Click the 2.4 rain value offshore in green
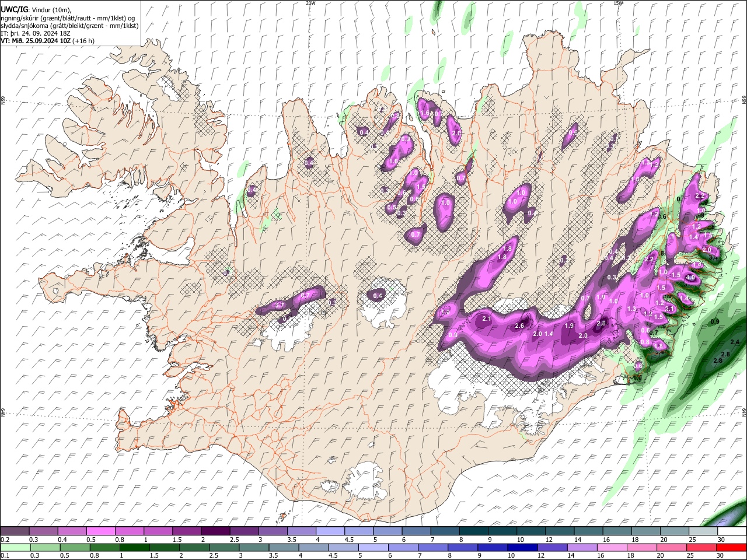 735,342
